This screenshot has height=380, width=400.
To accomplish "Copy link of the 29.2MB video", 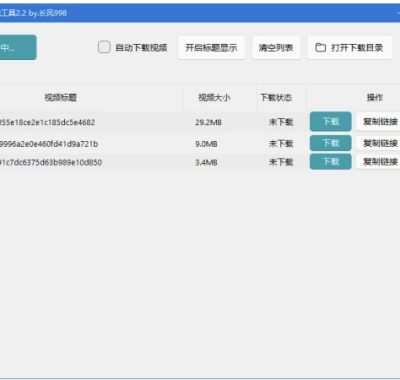I will (x=378, y=121).
